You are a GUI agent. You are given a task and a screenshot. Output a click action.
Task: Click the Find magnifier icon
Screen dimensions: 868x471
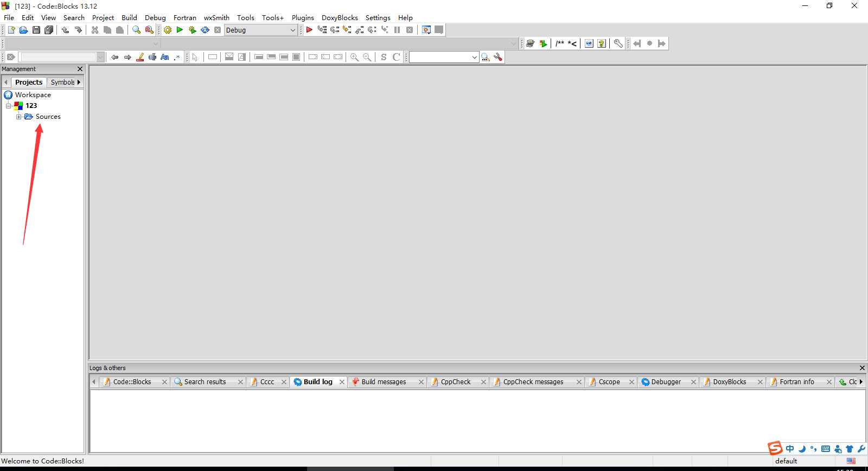[136, 30]
